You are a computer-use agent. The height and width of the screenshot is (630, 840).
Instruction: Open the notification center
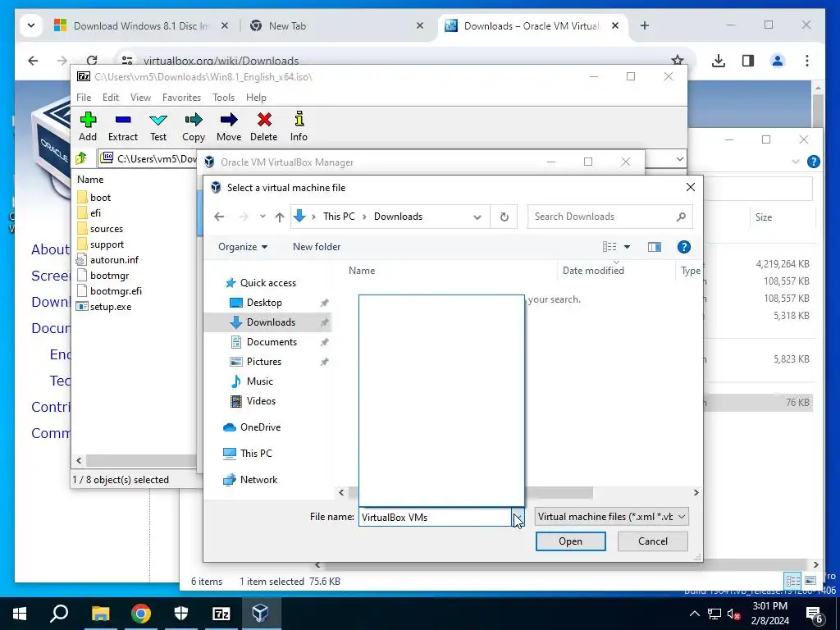pyautogui.click(x=815, y=615)
